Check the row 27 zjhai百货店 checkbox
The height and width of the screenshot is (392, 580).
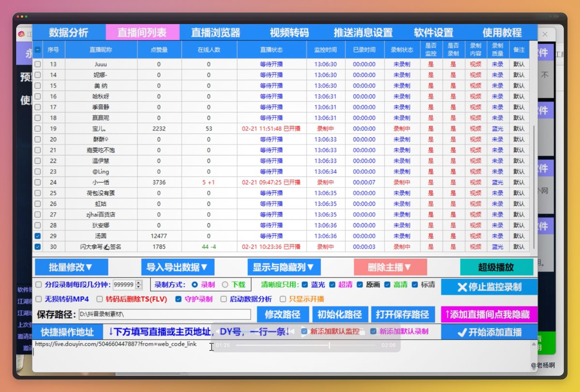pyautogui.click(x=38, y=215)
